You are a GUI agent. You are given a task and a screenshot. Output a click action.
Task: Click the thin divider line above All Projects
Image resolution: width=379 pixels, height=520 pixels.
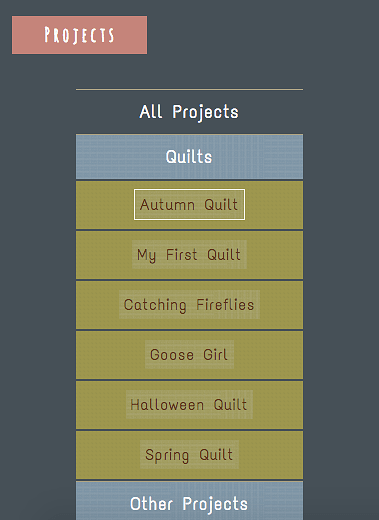pyautogui.click(x=189, y=89)
